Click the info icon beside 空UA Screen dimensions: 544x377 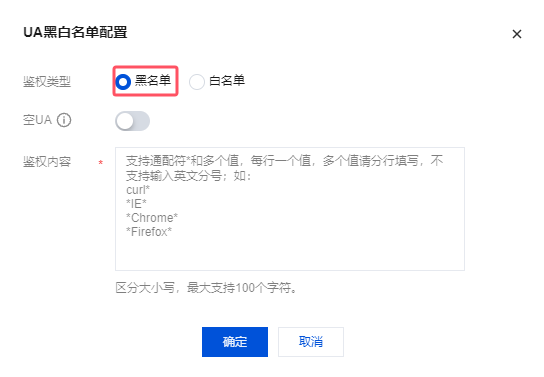64,120
